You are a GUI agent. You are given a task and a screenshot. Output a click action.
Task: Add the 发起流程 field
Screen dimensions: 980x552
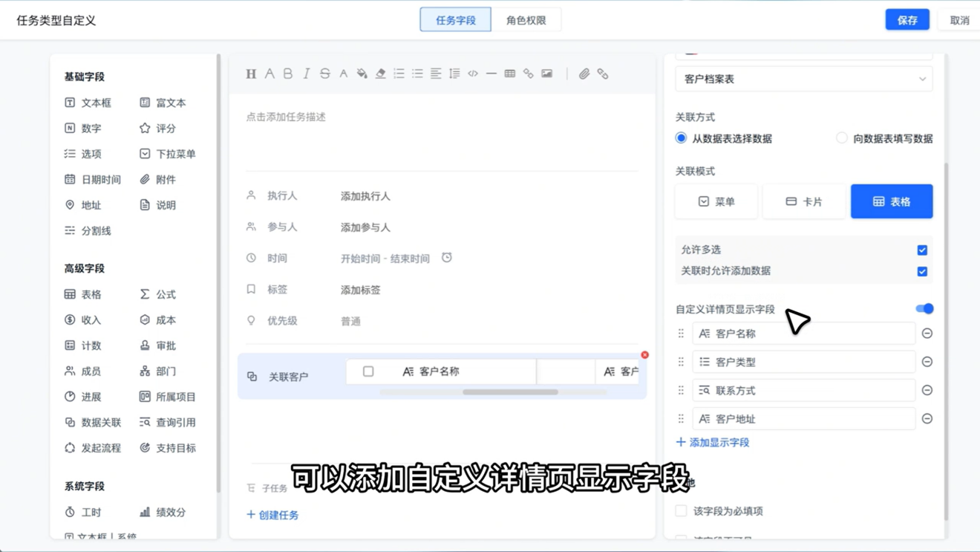tap(92, 448)
